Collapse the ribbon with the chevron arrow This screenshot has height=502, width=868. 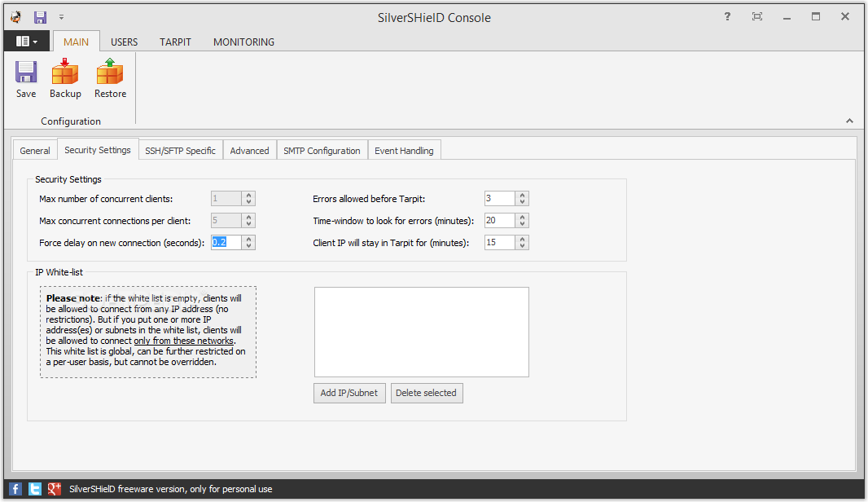click(849, 121)
